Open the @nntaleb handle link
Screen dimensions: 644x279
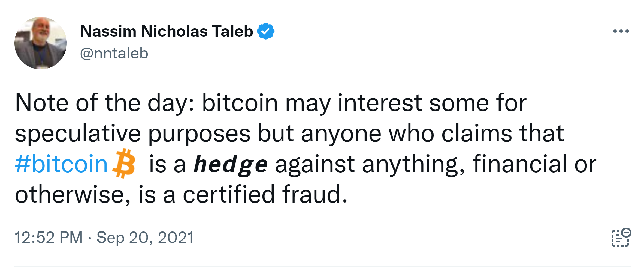(114, 53)
